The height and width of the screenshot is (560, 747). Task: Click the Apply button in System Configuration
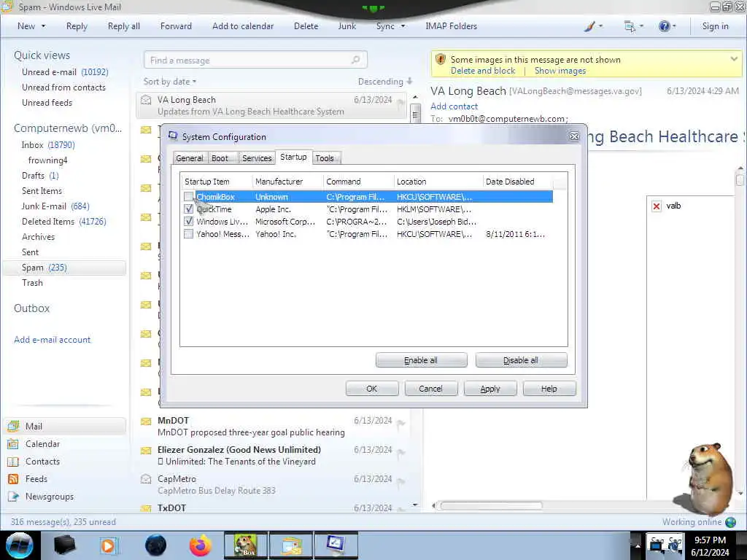pos(490,389)
